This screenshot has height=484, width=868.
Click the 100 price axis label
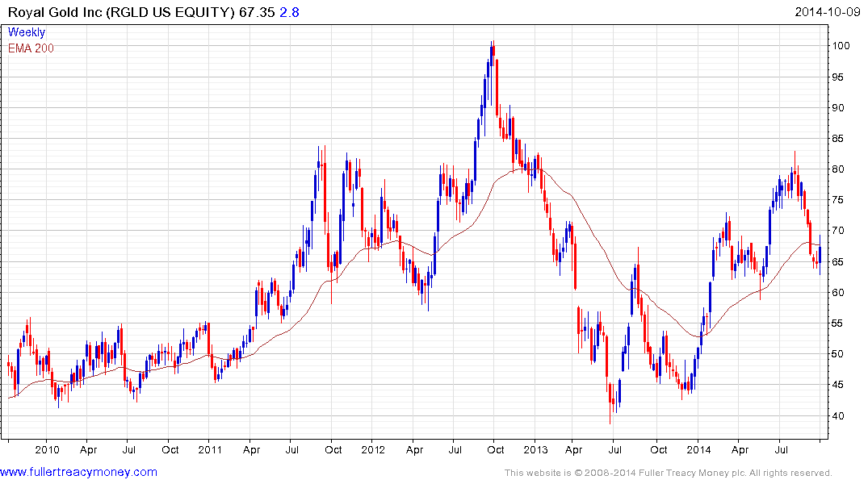click(841, 46)
